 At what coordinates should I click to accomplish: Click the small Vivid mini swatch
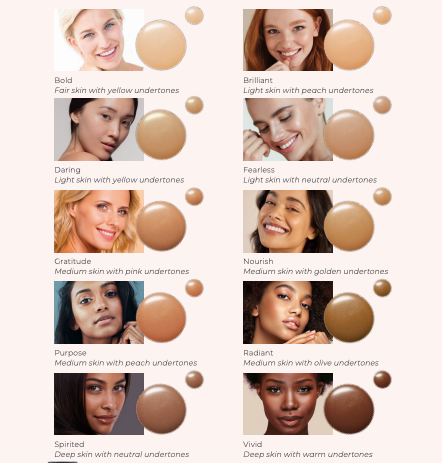382,379
